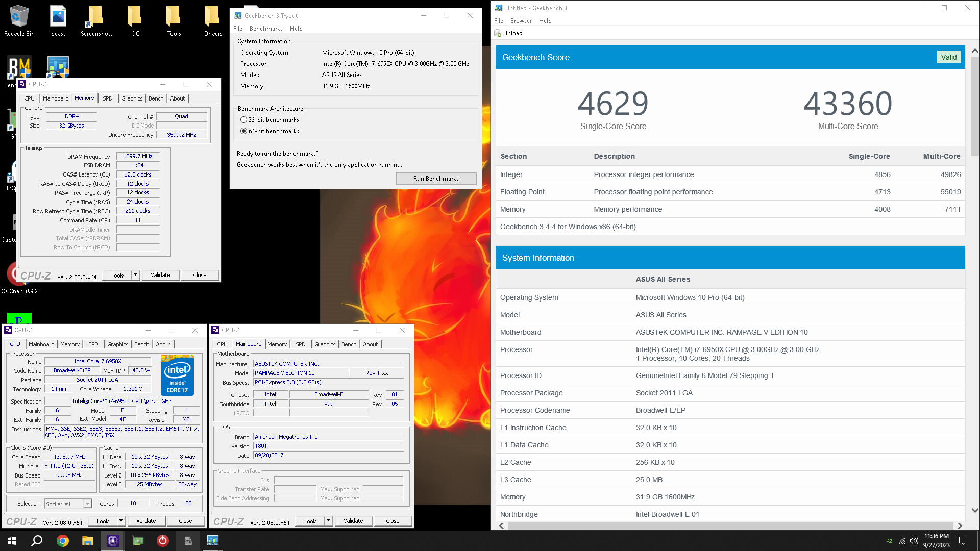The height and width of the screenshot is (551, 980).
Task: Expand Tools dropdown arrow in CPU-Z Memory window
Action: click(135, 275)
